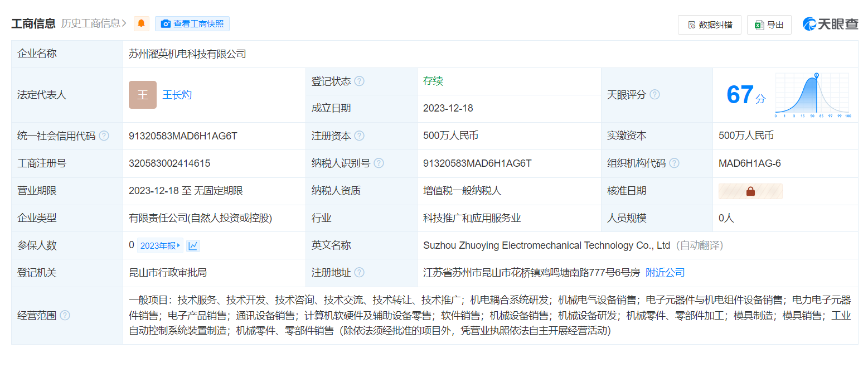Click organization code MAD6H1AG-6

(750, 163)
